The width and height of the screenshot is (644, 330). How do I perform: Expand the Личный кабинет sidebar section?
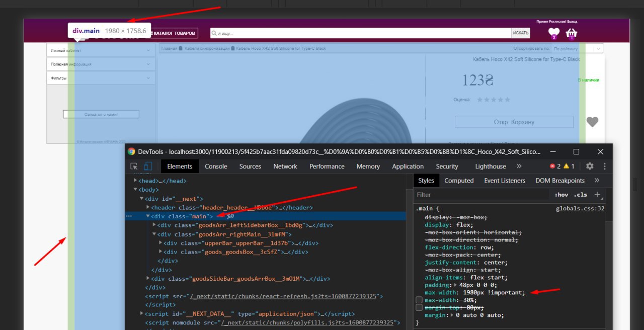click(101, 50)
